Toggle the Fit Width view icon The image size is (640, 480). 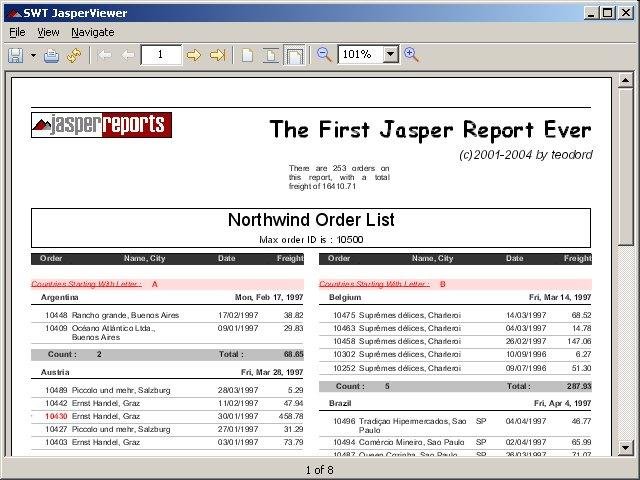294,55
